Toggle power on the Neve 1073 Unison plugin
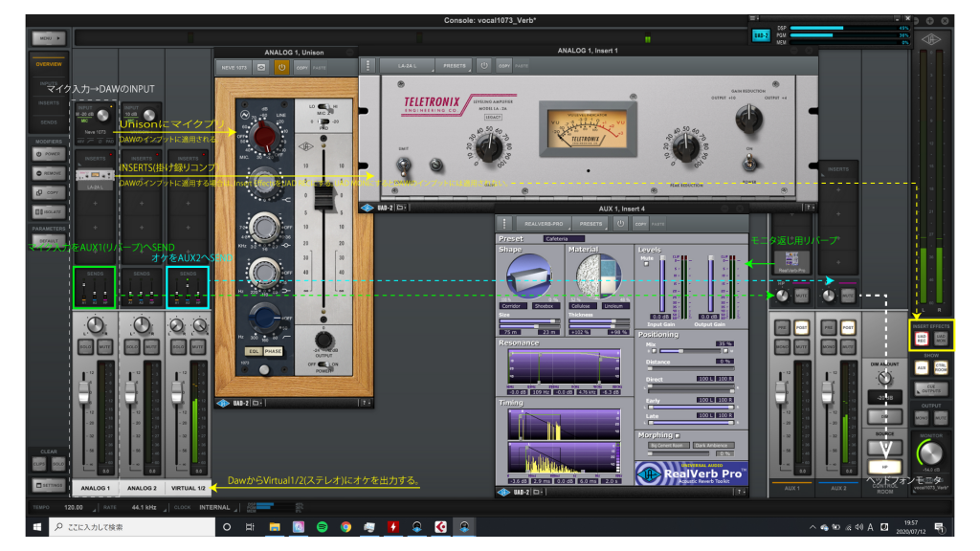Viewport: 980px width, 551px height. click(282, 67)
